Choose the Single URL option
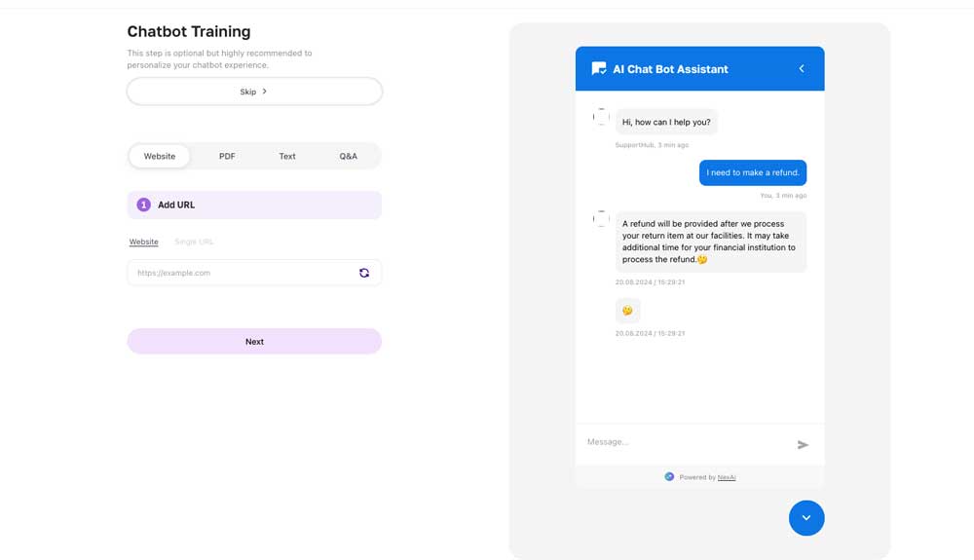 coord(194,242)
